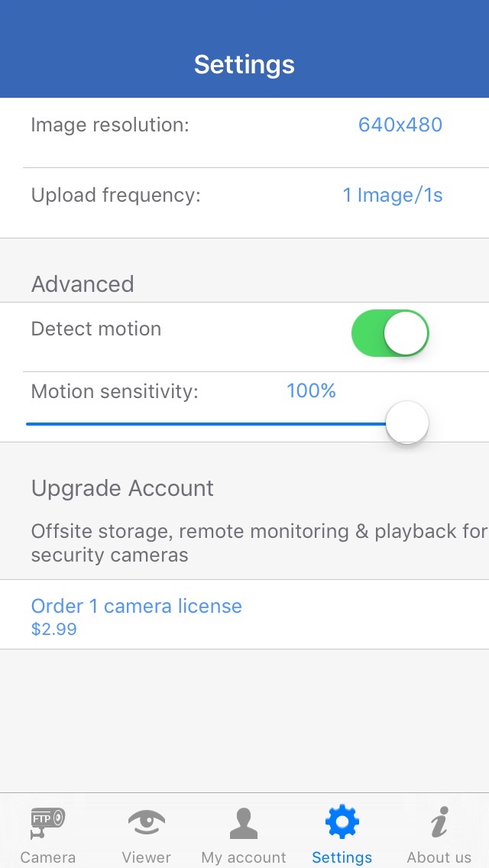The width and height of the screenshot is (489, 868).
Task: Tap the About us info icon
Action: [439, 822]
